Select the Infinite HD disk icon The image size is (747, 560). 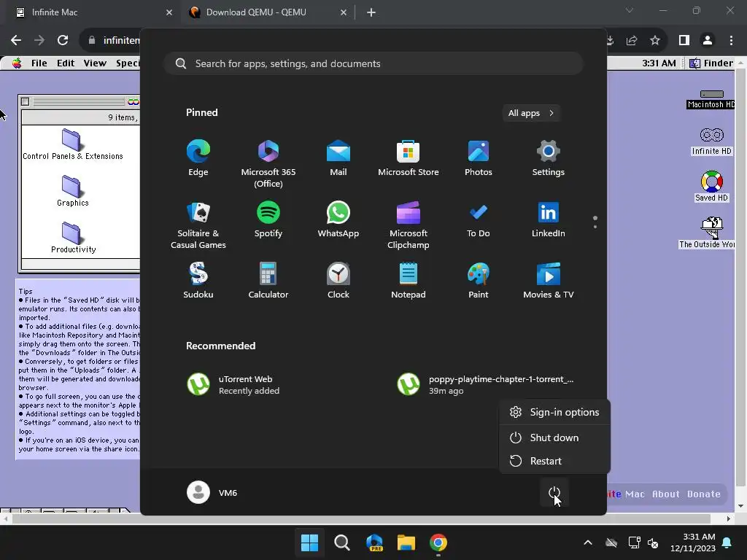coord(712,141)
